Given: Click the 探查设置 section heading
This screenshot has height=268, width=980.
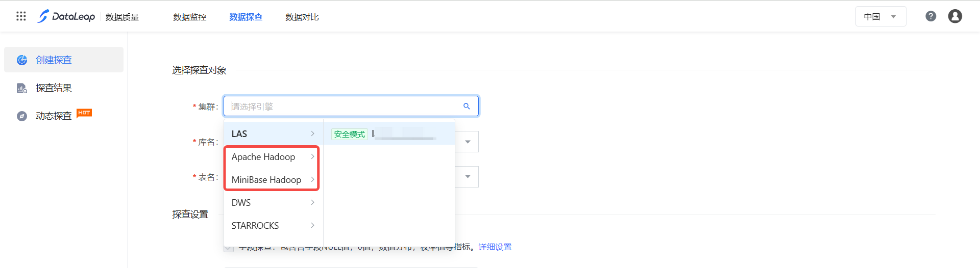Looking at the screenshot, I should [x=190, y=215].
